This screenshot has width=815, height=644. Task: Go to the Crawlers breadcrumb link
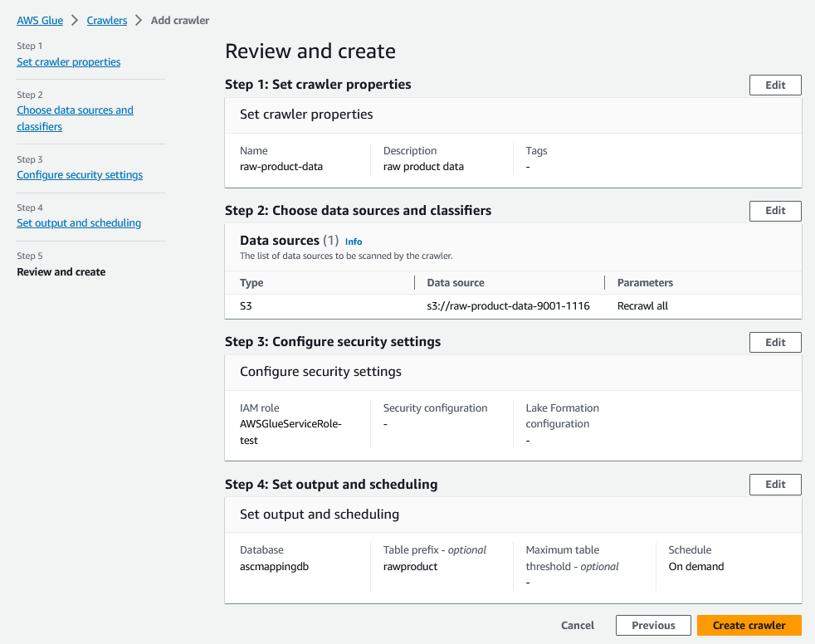(x=107, y=20)
